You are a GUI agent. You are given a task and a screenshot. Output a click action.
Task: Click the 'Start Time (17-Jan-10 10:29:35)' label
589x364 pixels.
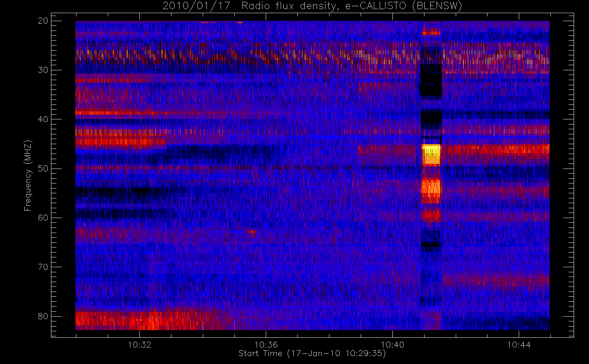pos(312,353)
